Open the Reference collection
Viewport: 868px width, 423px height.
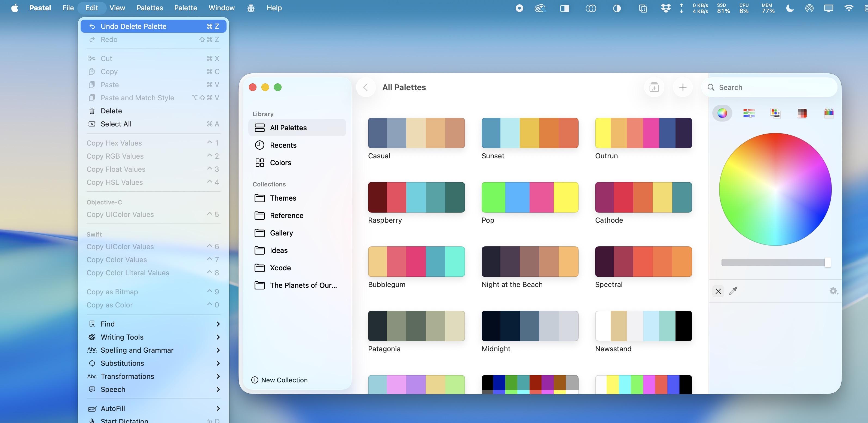point(297,216)
